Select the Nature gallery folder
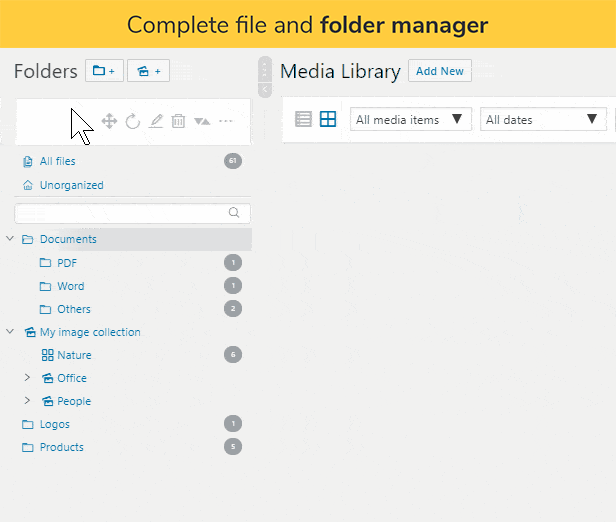Image resolution: width=616 pixels, height=522 pixels. point(73,355)
